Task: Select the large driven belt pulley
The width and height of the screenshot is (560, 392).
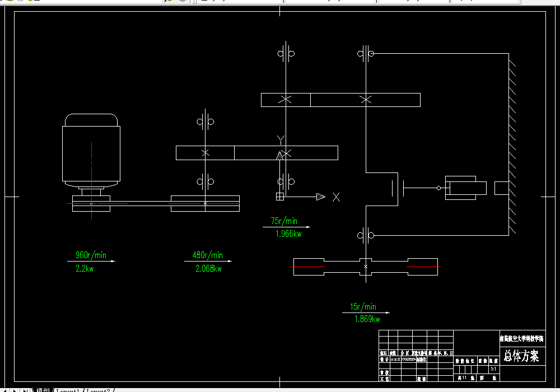Action: pyautogui.click(x=205, y=203)
